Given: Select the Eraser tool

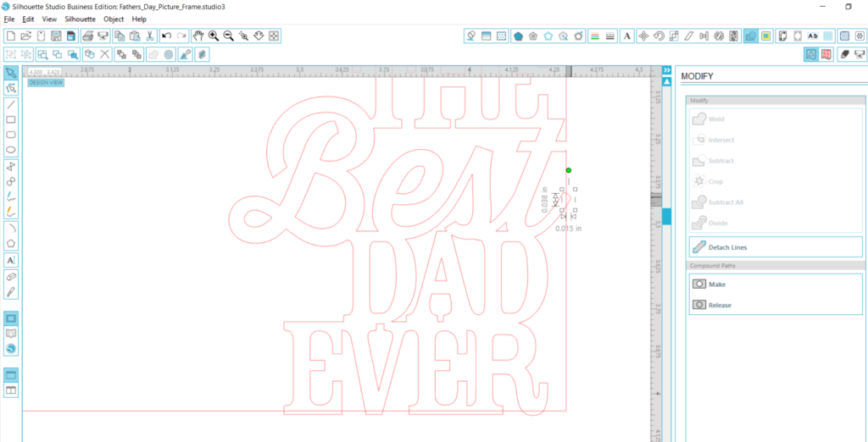Looking at the screenshot, I should point(11,276).
